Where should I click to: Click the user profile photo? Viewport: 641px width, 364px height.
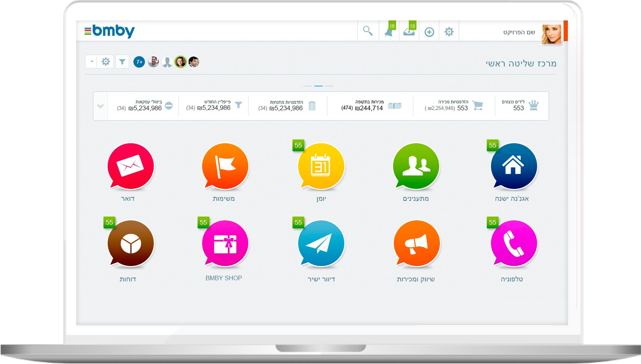pyautogui.click(x=551, y=34)
